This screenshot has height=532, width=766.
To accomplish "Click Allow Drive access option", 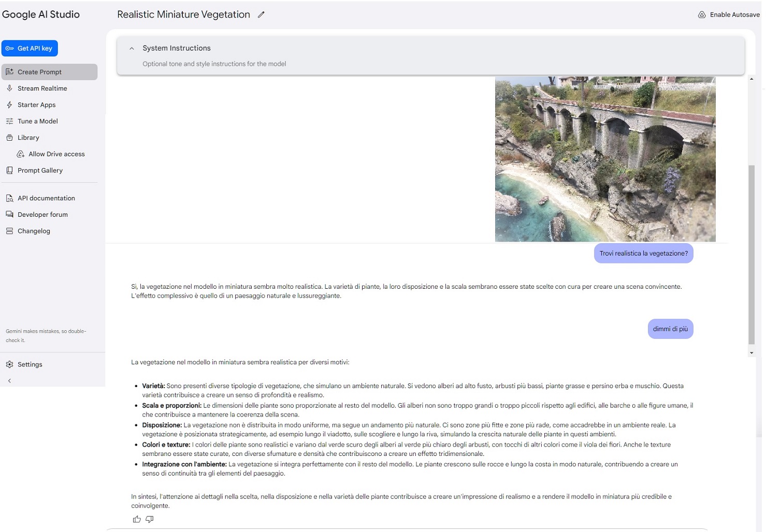I will [x=56, y=154].
